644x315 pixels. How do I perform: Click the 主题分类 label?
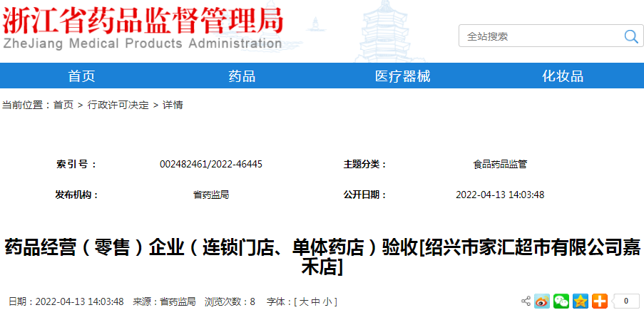click(366, 165)
